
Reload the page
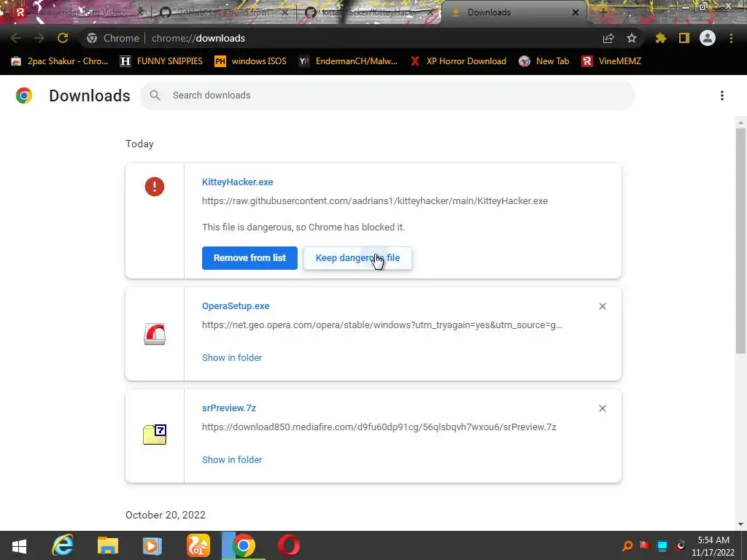(x=63, y=38)
